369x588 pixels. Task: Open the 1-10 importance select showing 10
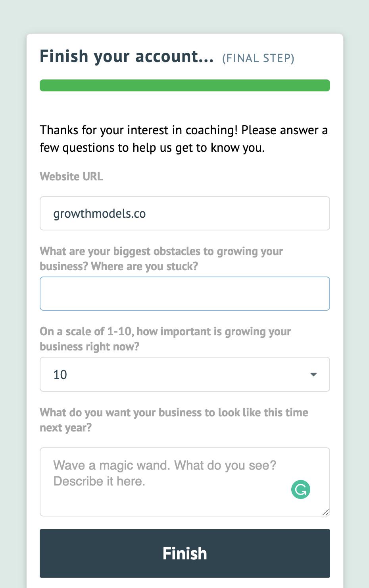click(184, 374)
